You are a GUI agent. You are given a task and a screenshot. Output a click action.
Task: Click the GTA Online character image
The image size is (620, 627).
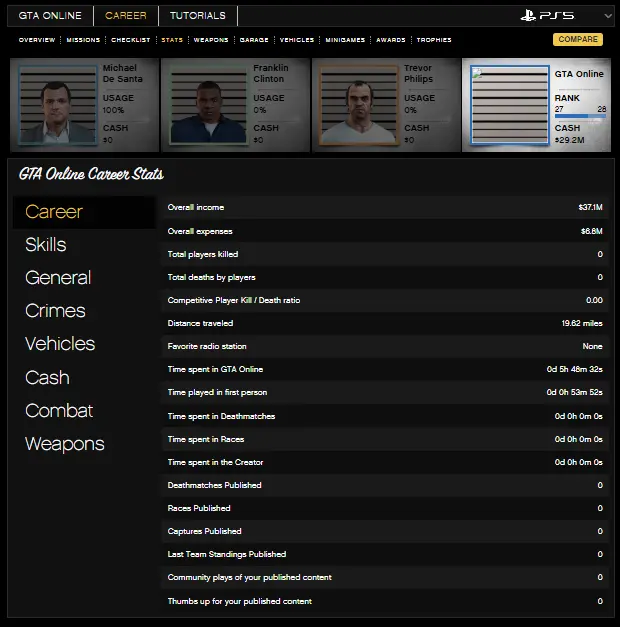(x=509, y=105)
